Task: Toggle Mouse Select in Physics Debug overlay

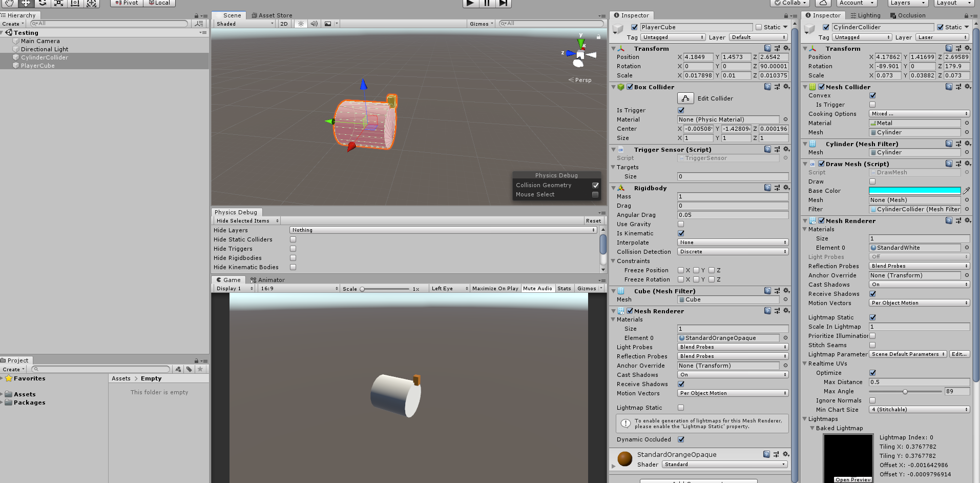Action: (595, 194)
